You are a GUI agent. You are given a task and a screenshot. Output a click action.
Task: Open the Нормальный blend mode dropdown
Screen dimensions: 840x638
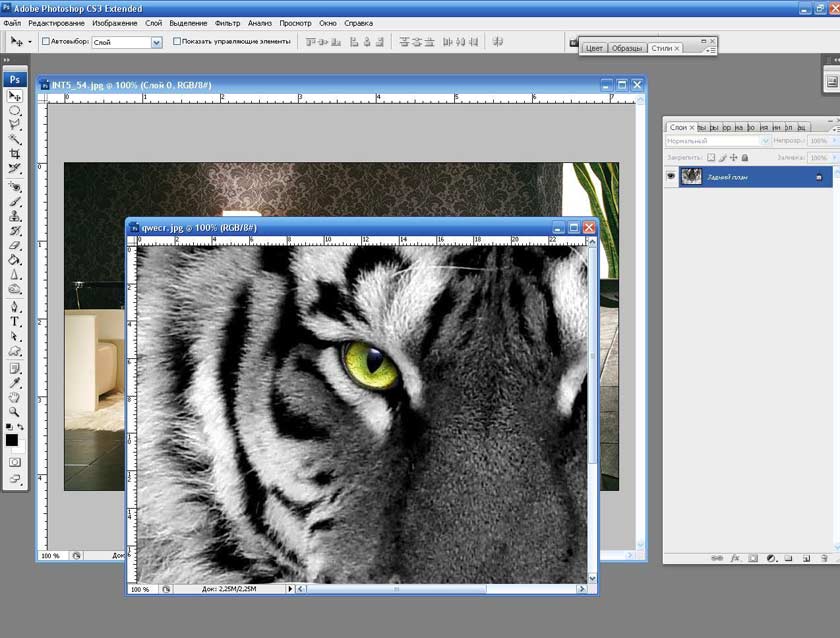click(x=765, y=141)
